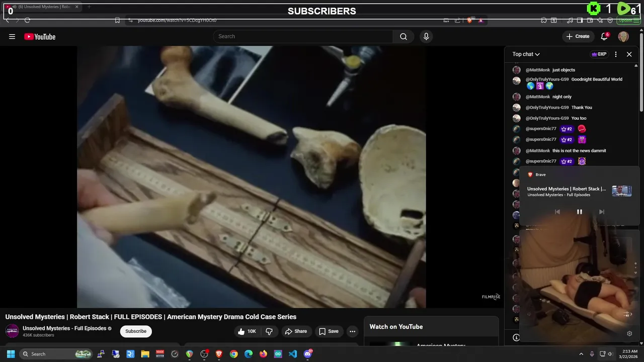Open Brave Rewards triangle icon

(480, 20)
